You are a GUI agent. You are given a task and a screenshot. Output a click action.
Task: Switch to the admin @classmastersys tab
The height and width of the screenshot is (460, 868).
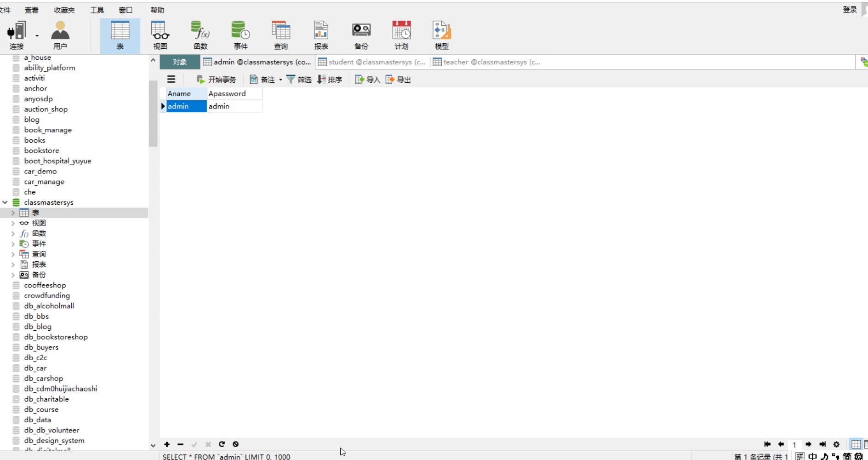pos(257,62)
